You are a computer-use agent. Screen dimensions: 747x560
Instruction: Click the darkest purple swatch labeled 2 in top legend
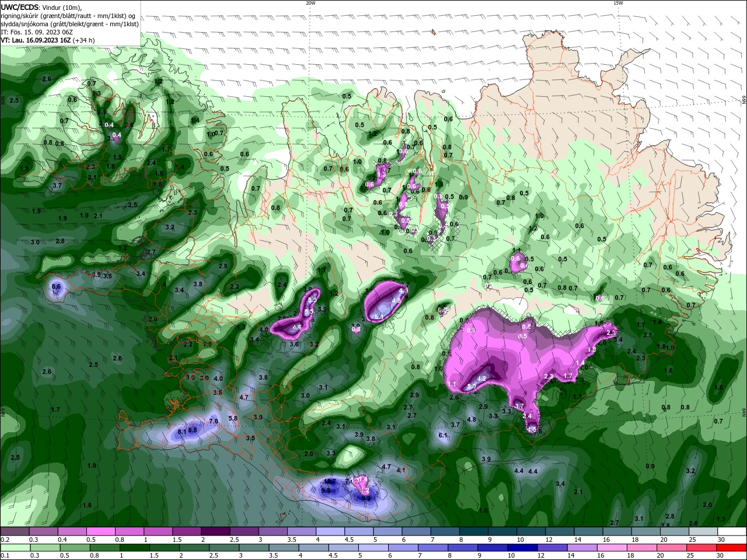click(215, 531)
